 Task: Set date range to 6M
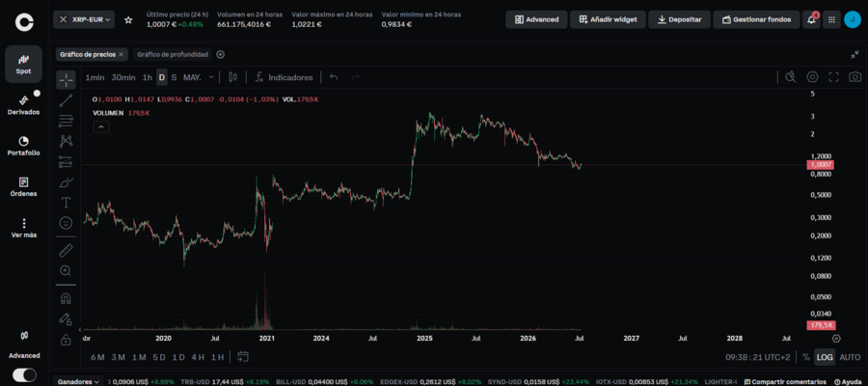click(x=97, y=357)
